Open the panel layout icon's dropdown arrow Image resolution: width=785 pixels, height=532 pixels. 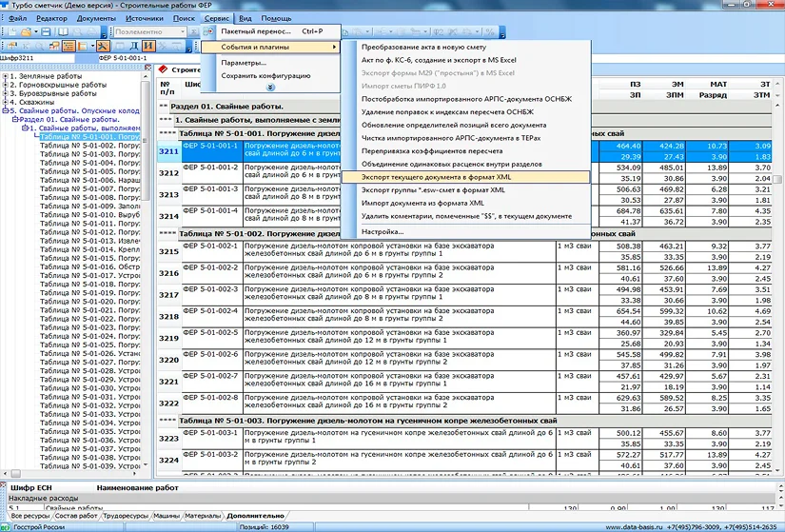[92, 47]
